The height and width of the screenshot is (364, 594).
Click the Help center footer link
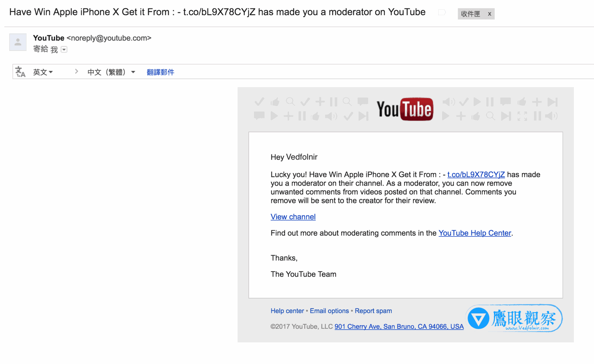[x=287, y=311]
